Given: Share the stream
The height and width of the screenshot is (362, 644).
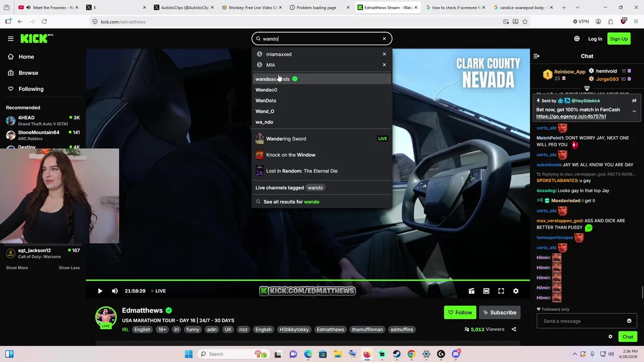Looking at the screenshot, I should coord(514,329).
